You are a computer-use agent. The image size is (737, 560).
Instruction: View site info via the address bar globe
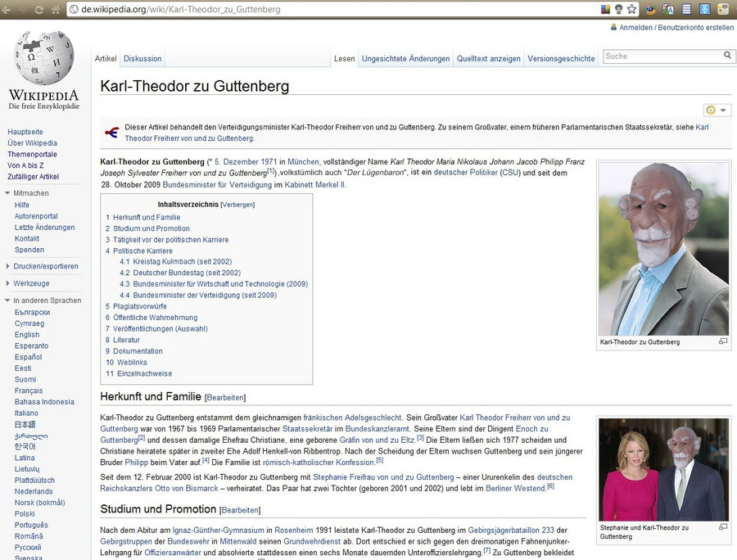[74, 9]
